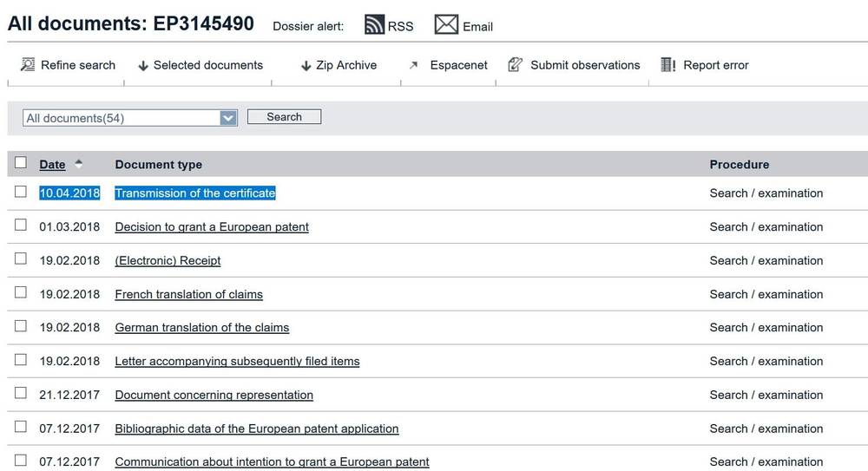This screenshot has width=868, height=471.
Task: Sort by the Date column arrow
Action: pyautogui.click(x=79, y=164)
